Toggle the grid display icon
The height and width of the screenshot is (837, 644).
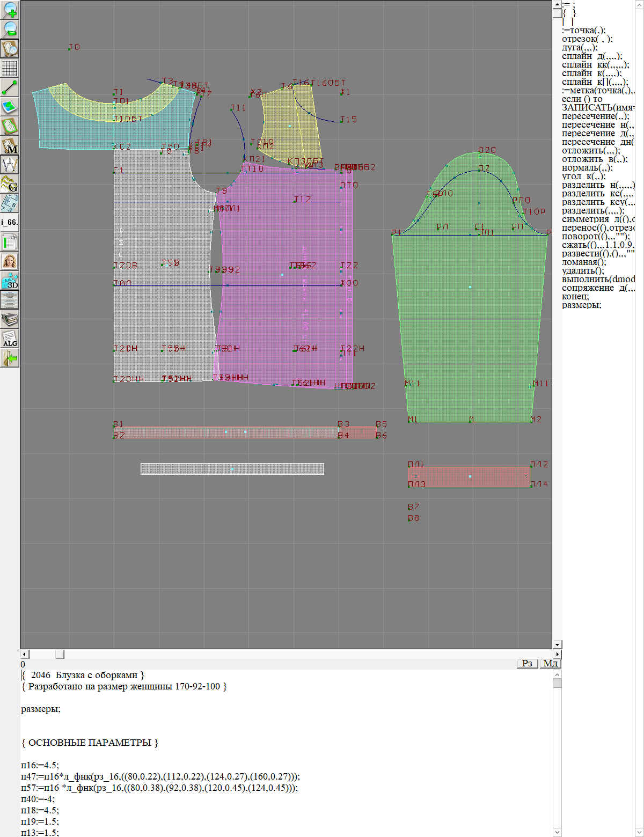pyautogui.click(x=10, y=68)
